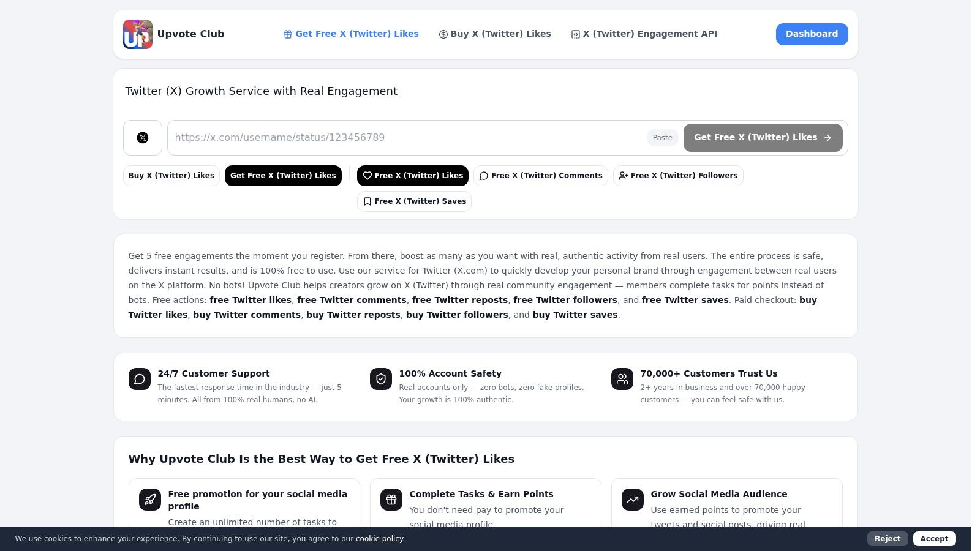Open the cookie policy link
Image resolution: width=980 pixels, height=551 pixels.
click(x=379, y=539)
